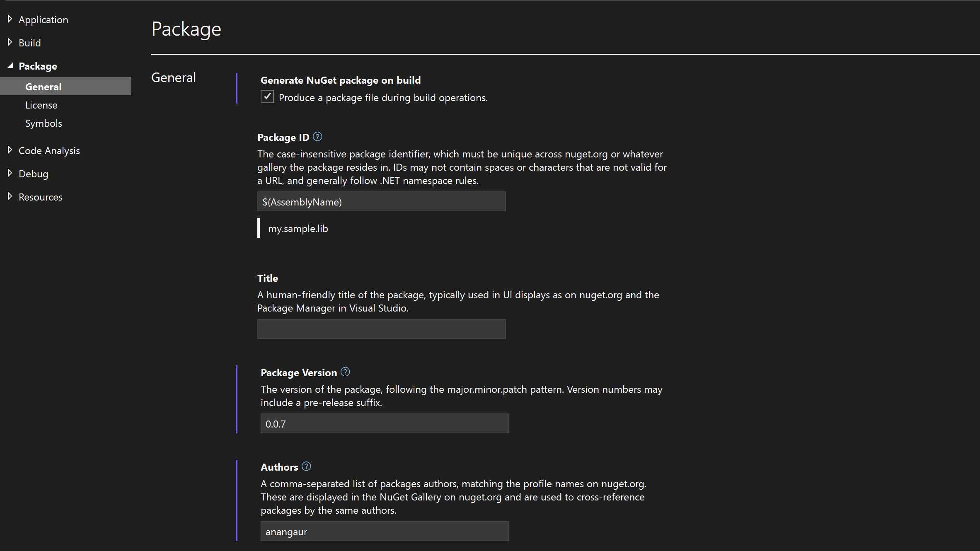This screenshot has height=551, width=980.
Task: Select Symbols in the Package sidebar
Action: pyautogui.click(x=44, y=123)
